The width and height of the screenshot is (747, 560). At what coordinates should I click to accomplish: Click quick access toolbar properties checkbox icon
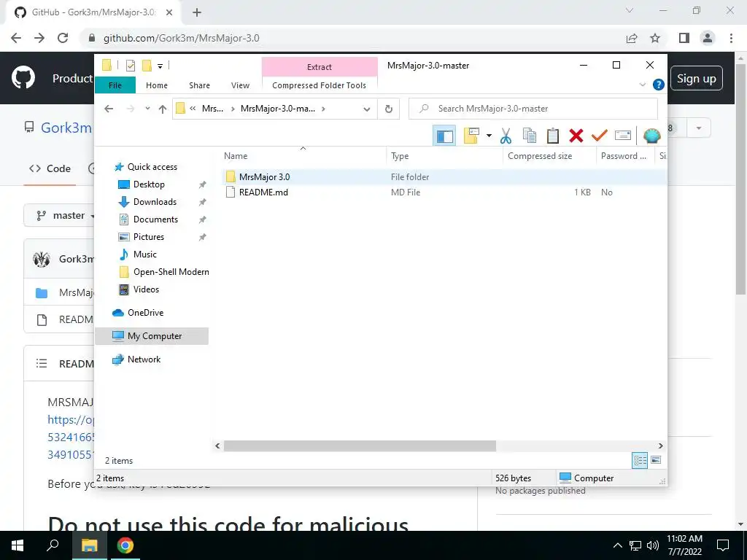130,66
